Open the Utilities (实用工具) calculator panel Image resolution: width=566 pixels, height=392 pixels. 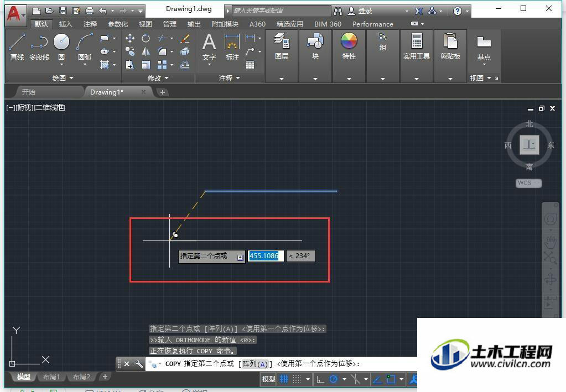pyautogui.click(x=416, y=46)
